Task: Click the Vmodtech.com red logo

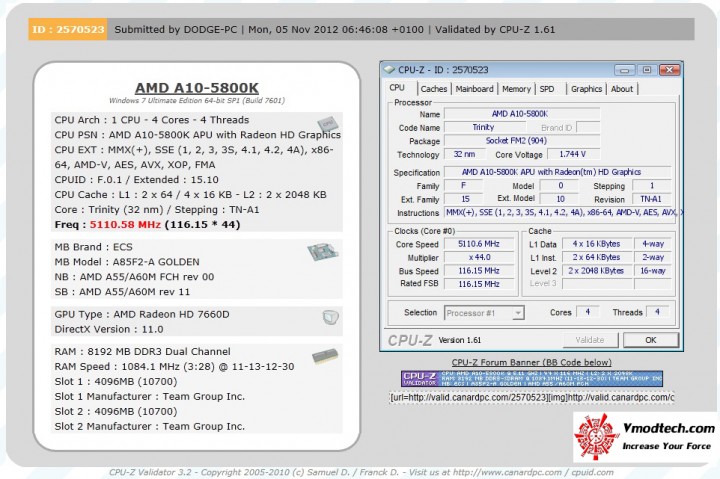Action: click(596, 437)
